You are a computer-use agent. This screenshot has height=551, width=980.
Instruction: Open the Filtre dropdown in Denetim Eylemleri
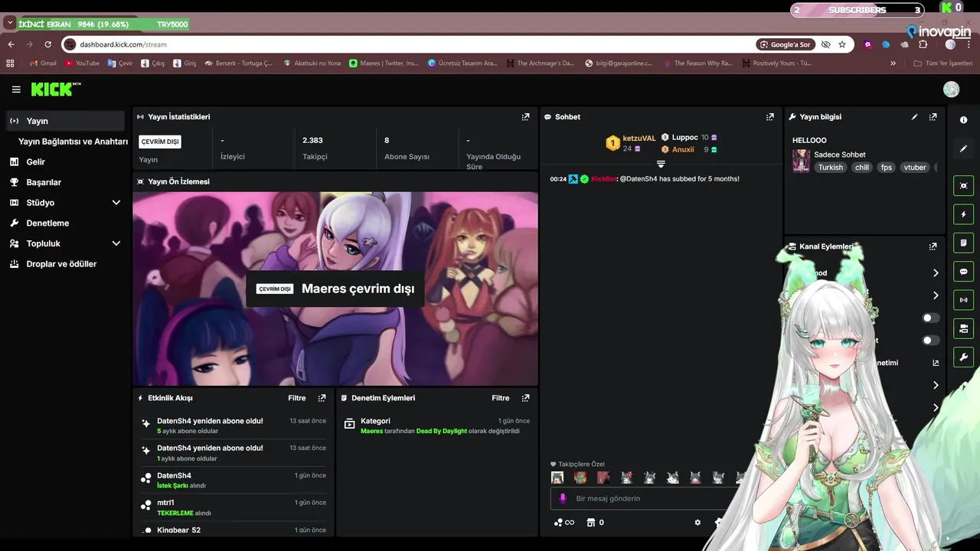pyautogui.click(x=501, y=398)
